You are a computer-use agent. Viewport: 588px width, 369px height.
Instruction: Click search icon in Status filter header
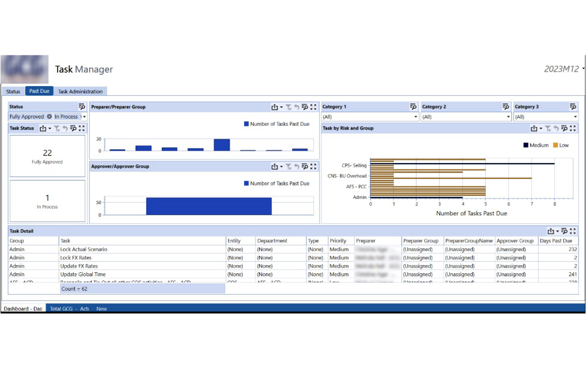82,107
